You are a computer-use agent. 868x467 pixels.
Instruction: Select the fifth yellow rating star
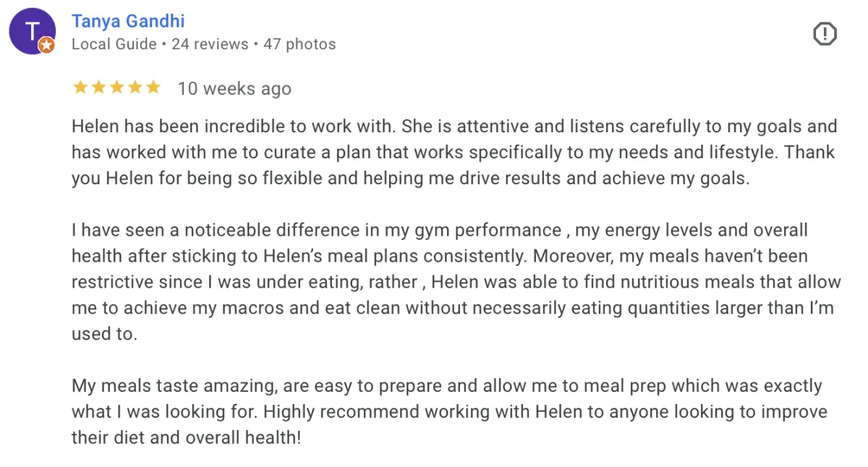coord(152,87)
